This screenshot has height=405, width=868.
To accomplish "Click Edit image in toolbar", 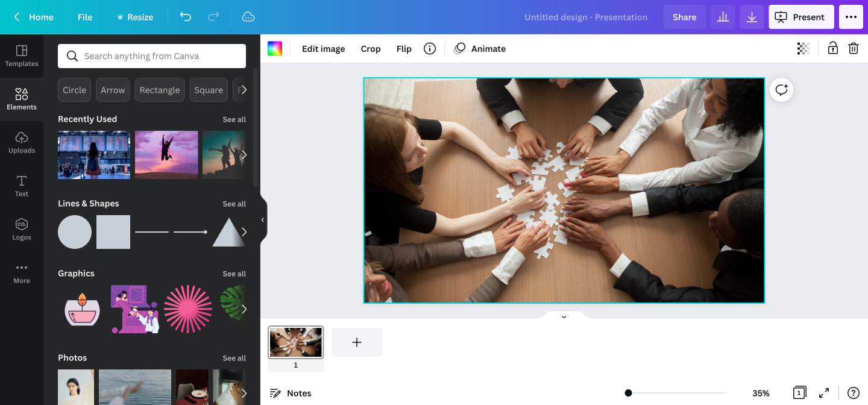I will pos(324,49).
